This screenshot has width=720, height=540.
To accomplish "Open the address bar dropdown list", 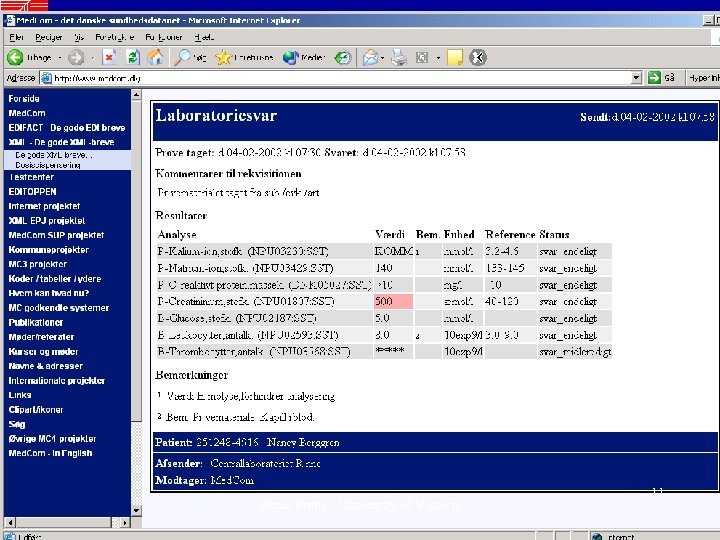I will tap(636, 78).
